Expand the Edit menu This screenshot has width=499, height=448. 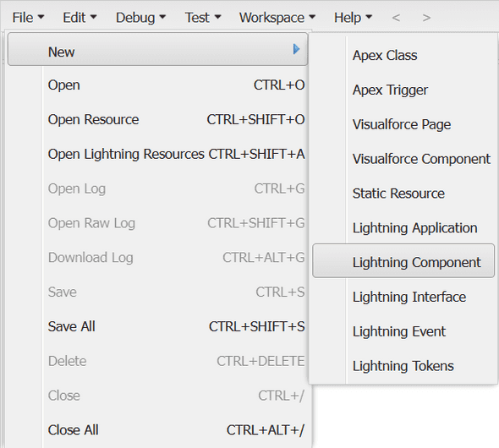coord(80,18)
